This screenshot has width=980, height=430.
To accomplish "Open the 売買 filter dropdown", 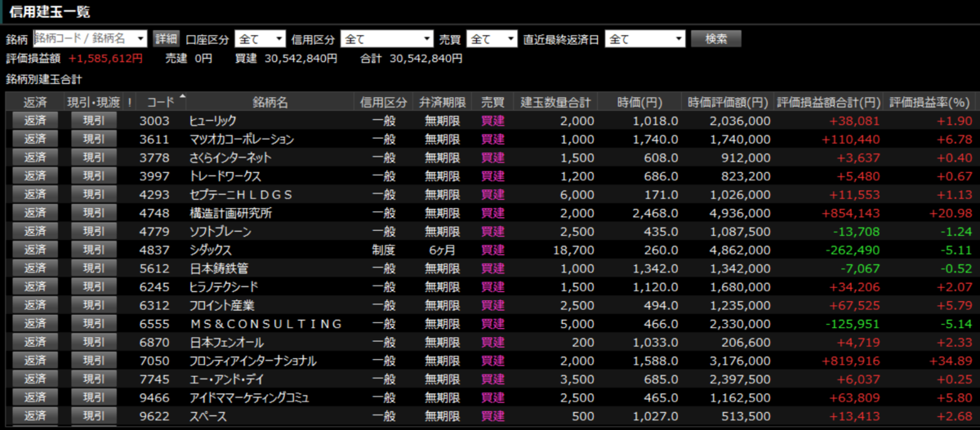I will [492, 38].
